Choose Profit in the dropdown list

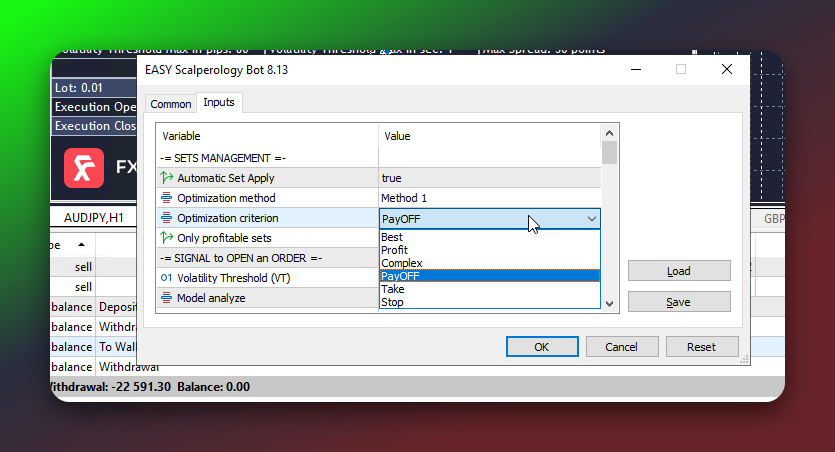[x=489, y=250]
